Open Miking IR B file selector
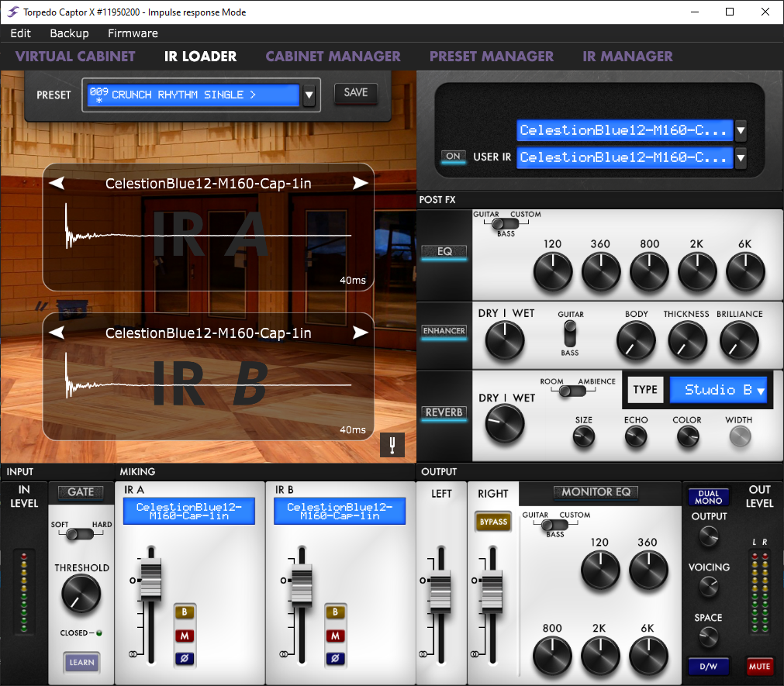Viewport: 784px width, 686px height. pyautogui.click(x=340, y=511)
